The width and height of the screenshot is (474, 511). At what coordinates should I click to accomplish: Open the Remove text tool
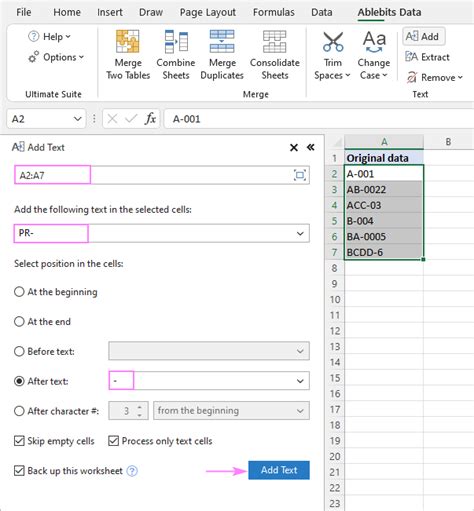coord(434,77)
